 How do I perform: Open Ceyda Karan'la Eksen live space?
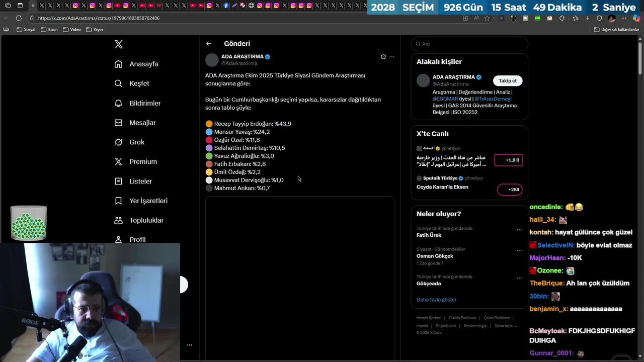(442, 187)
